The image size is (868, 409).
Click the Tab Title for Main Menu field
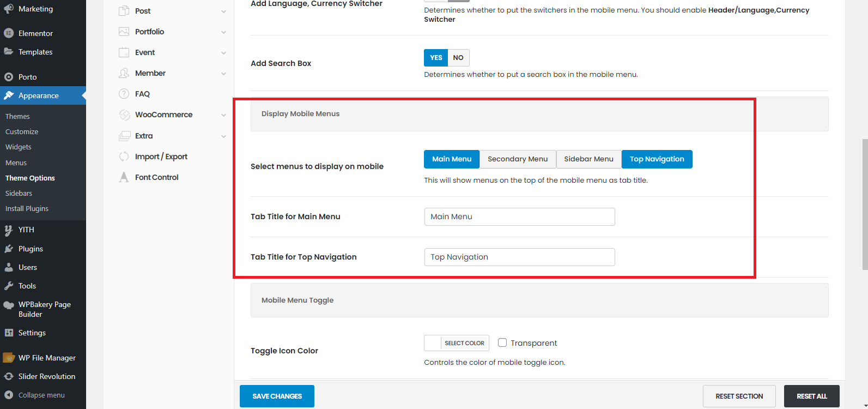click(x=519, y=216)
